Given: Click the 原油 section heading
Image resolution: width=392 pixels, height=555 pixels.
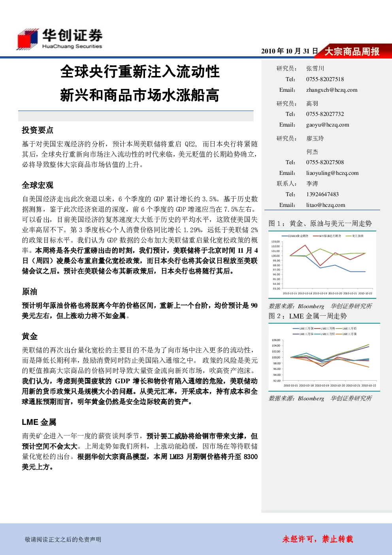Looking at the screenshot, I should [x=30, y=292].
